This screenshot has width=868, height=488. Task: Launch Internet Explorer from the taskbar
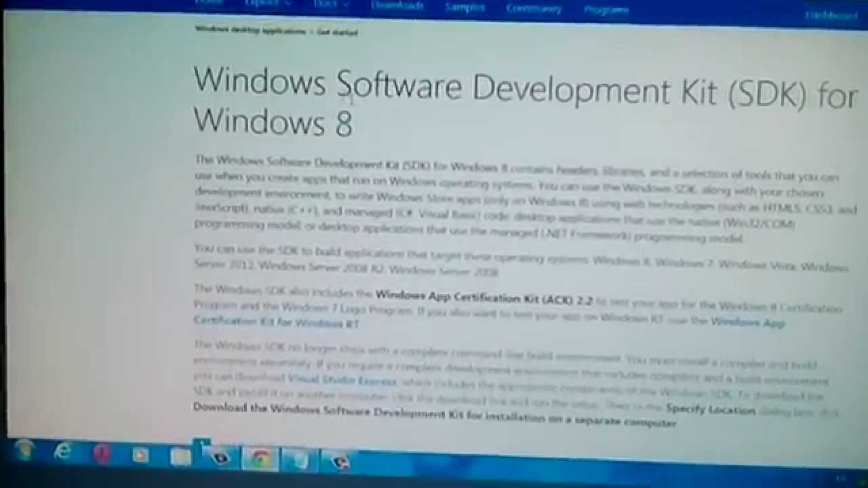63,451
